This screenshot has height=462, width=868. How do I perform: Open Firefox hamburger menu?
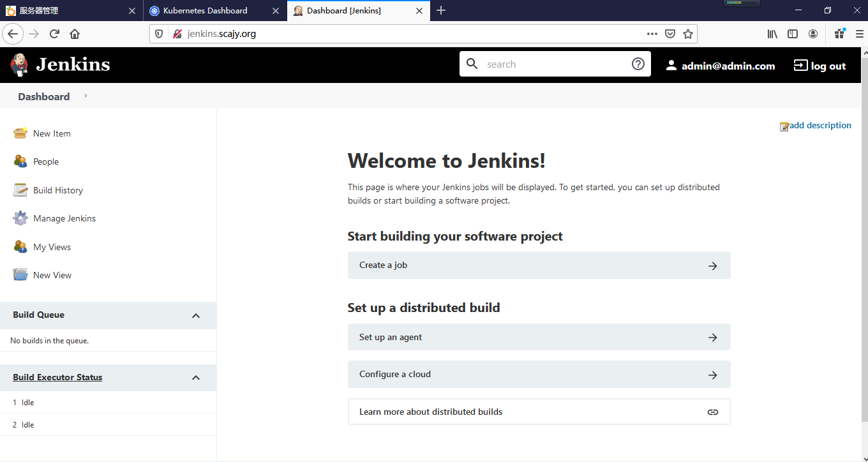(859, 34)
